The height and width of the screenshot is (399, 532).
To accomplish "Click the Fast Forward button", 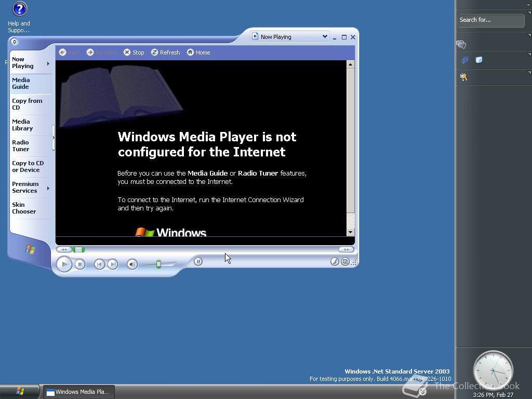I will point(346,249).
